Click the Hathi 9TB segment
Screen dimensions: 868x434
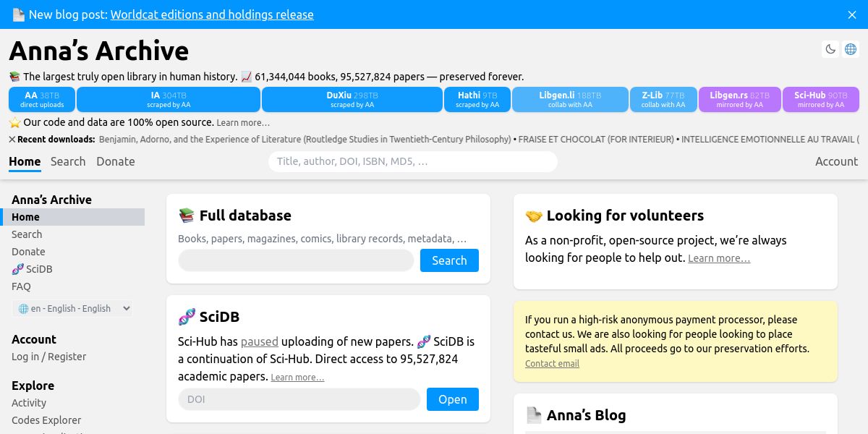tap(477, 100)
